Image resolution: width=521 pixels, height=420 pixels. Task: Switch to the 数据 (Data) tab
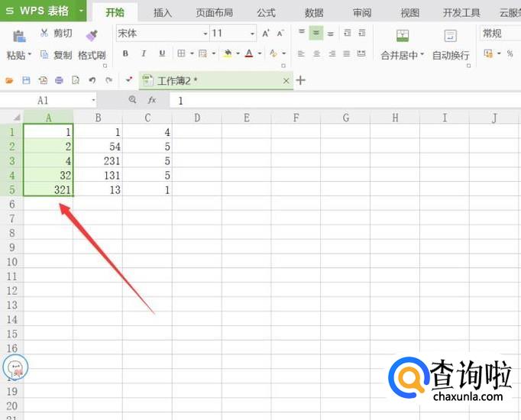coord(314,13)
